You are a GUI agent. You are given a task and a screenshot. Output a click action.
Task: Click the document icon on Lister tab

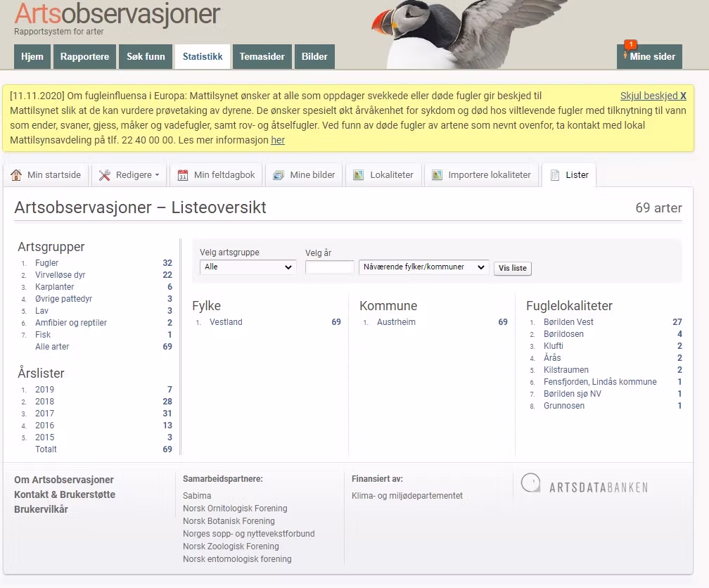pyautogui.click(x=555, y=175)
